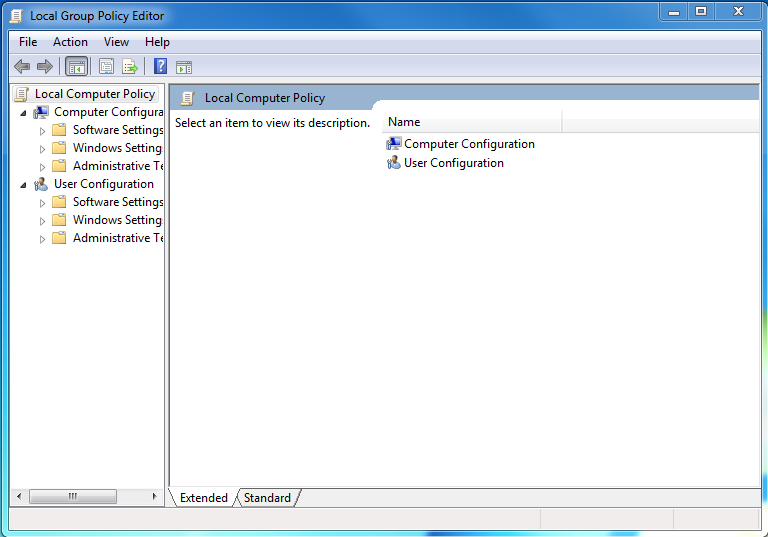The height and width of the screenshot is (537, 768).
Task: Select User Configuration label in tree
Action: coord(104,184)
